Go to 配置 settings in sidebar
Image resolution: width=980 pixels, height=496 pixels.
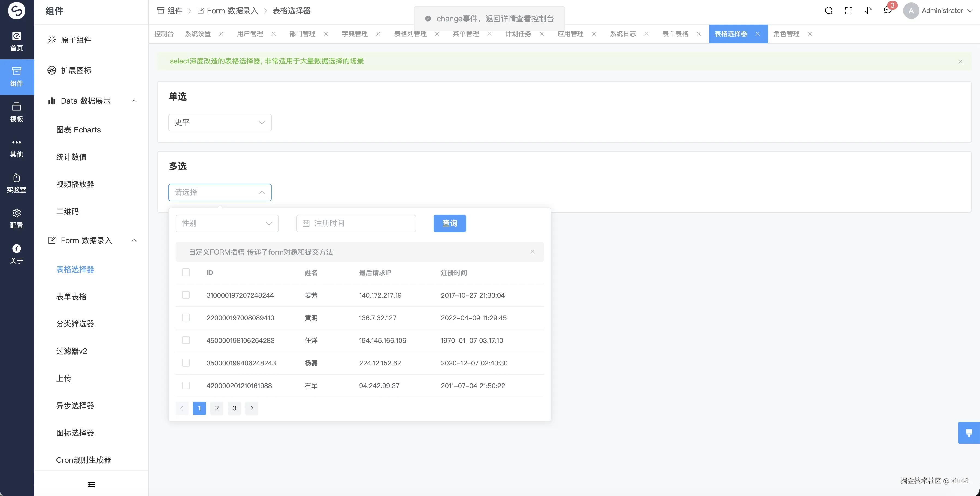(17, 218)
